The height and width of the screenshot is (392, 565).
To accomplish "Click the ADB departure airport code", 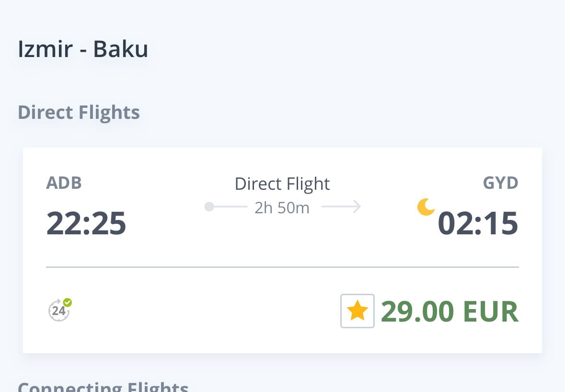I will pos(64,183).
